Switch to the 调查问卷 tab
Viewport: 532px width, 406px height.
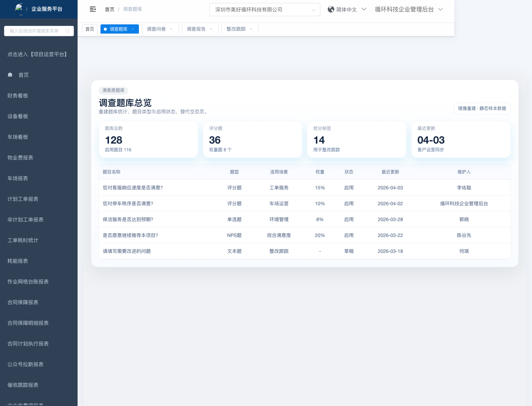coord(156,29)
